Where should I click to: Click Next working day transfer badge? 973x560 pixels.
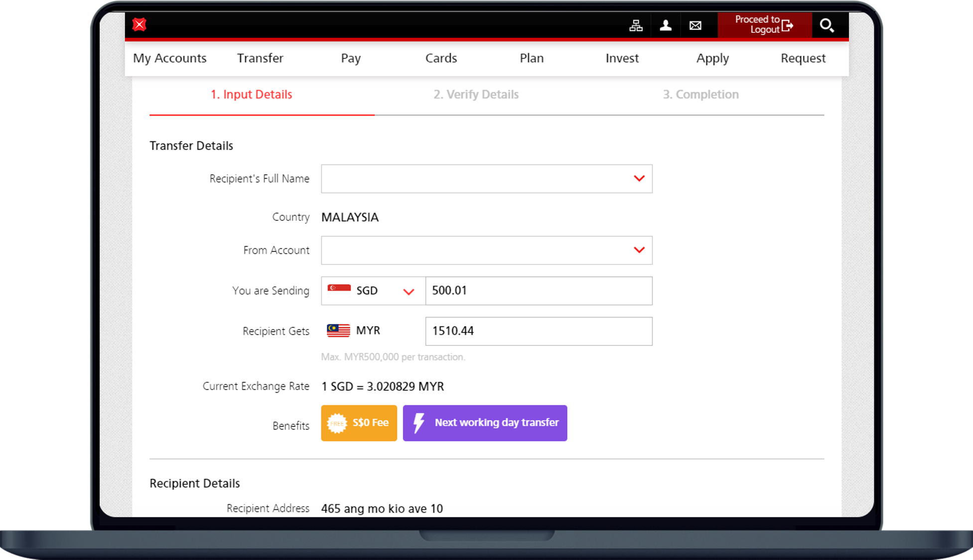click(485, 423)
